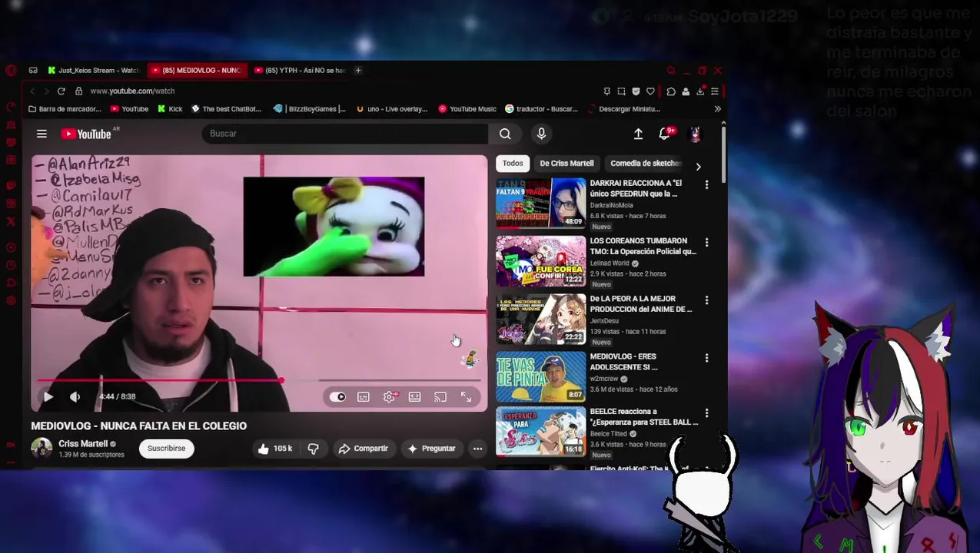Screen dimensions: 980x553
Task: Open browser extensions cube icon
Action: [x=671, y=91]
